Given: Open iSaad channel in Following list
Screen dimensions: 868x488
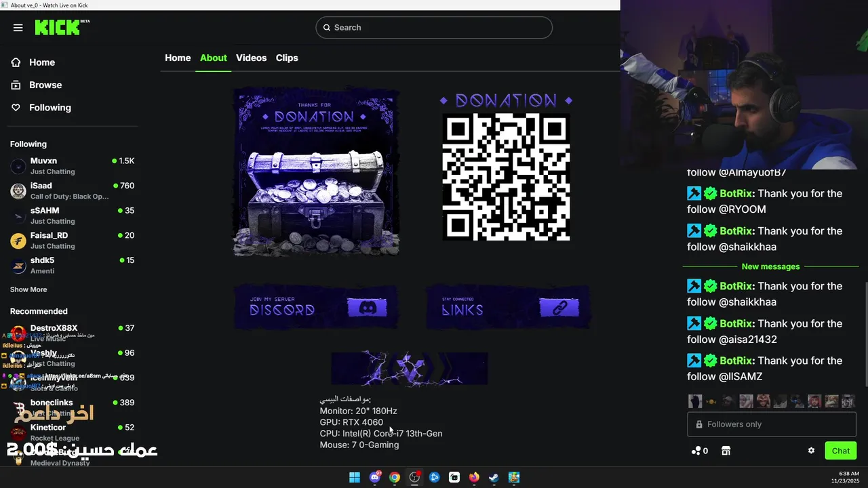Looking at the screenshot, I should click(x=73, y=190).
